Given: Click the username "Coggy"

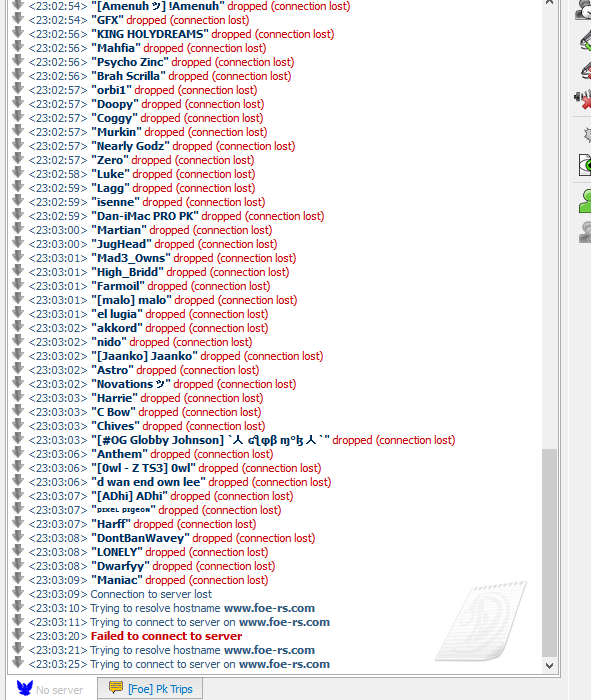Looking at the screenshot, I should coord(115,118).
